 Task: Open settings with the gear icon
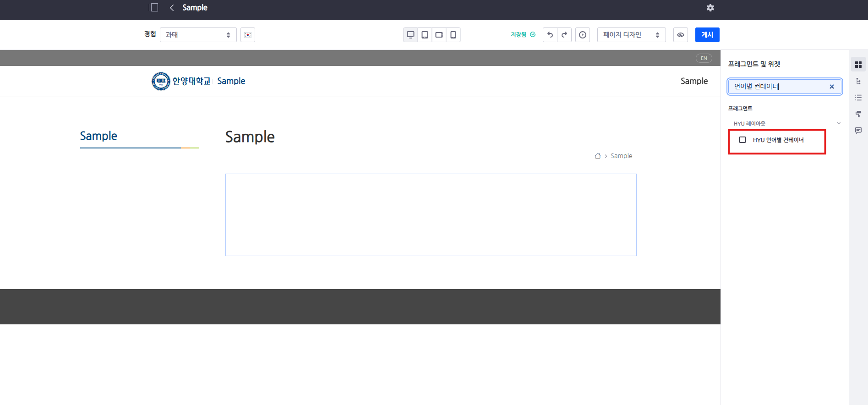[x=710, y=8]
